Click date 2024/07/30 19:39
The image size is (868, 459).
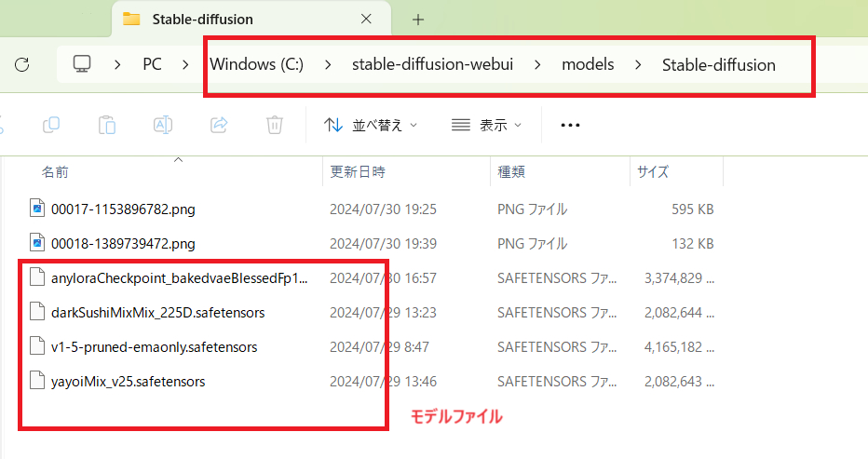click(x=383, y=244)
